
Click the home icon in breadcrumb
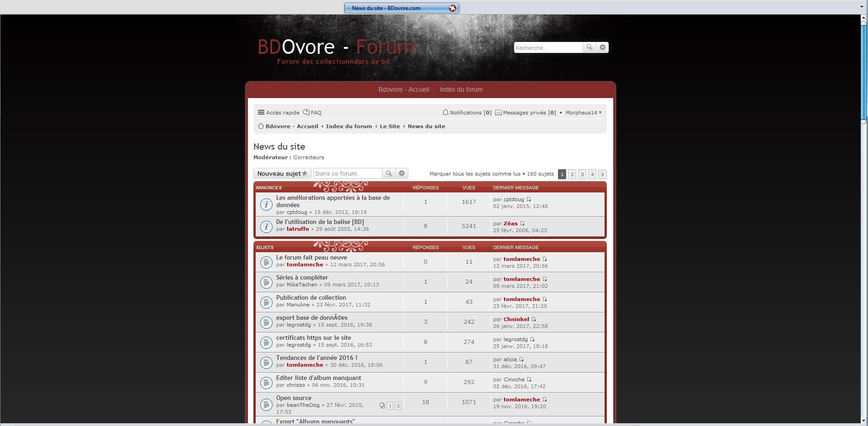(x=261, y=126)
